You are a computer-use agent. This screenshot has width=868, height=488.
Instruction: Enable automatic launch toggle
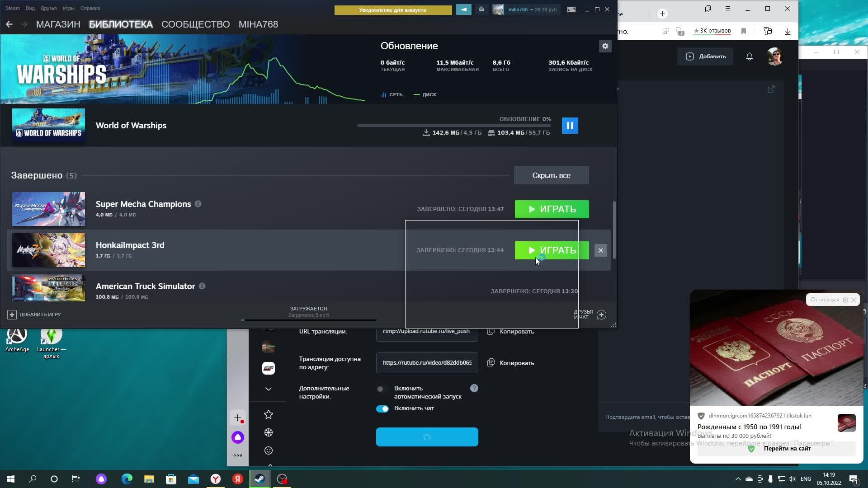pos(382,389)
